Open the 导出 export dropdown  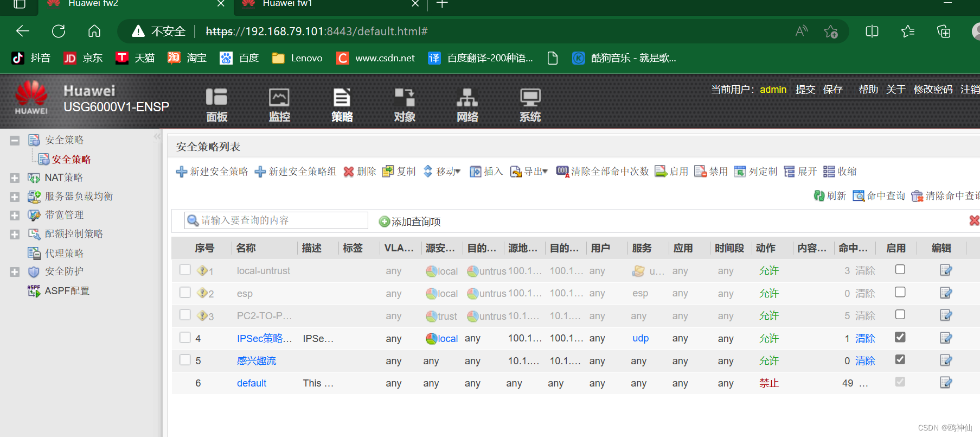[x=529, y=172]
